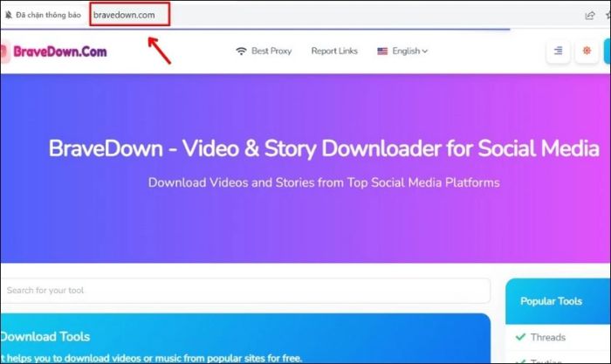Screen dimensions: 611x364
Task: Click the US flag language icon
Action: click(382, 51)
